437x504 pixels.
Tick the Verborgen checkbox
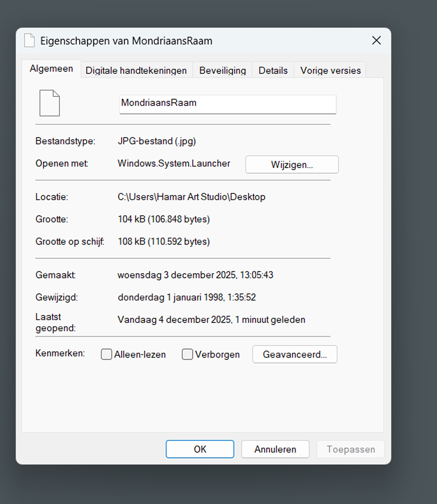tap(187, 354)
